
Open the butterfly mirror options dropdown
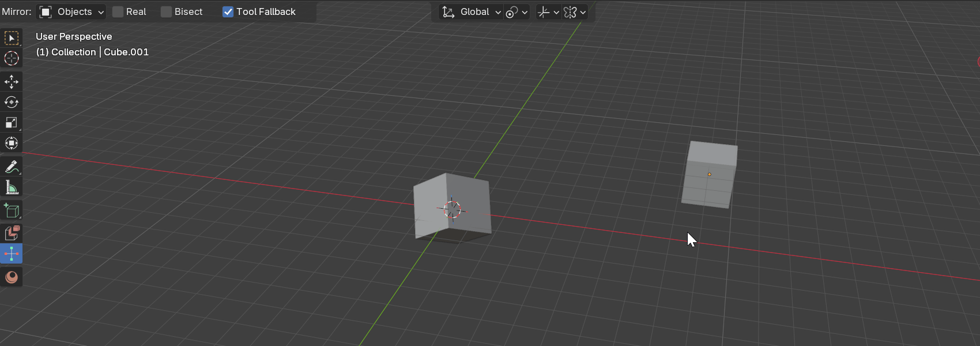(575, 12)
